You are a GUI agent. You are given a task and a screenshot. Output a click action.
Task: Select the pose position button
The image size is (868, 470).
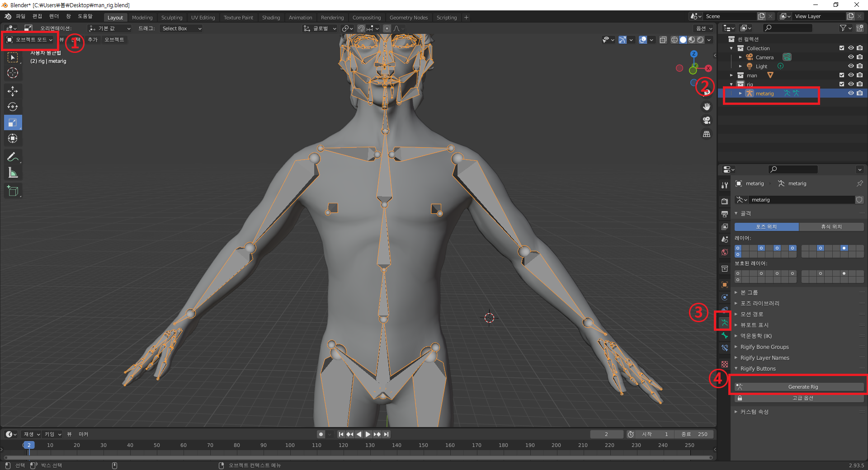click(x=766, y=227)
